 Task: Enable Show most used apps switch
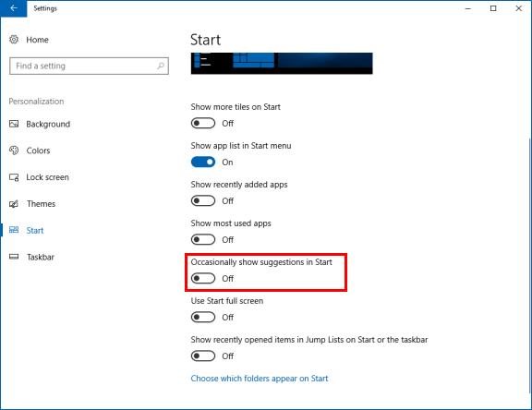203,240
